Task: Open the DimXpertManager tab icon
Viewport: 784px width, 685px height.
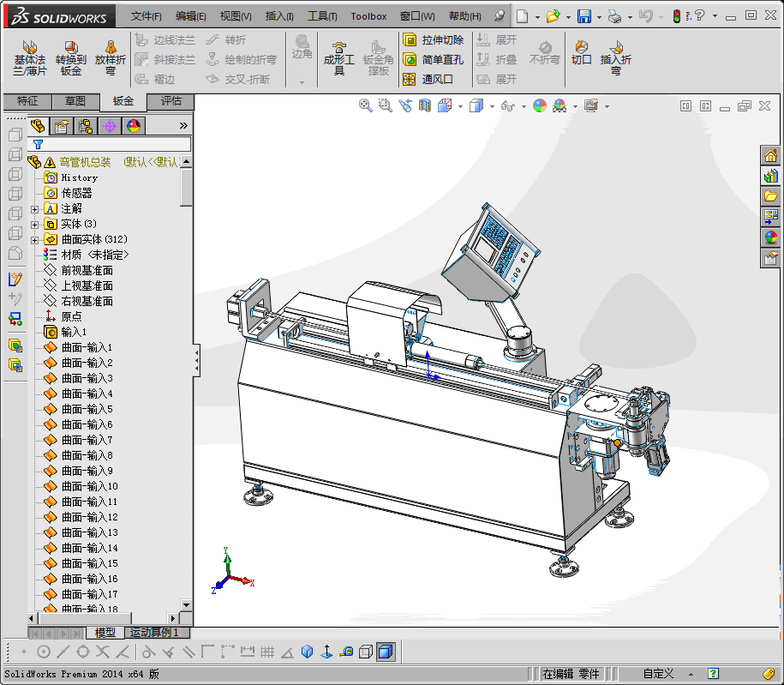Action: (x=110, y=125)
